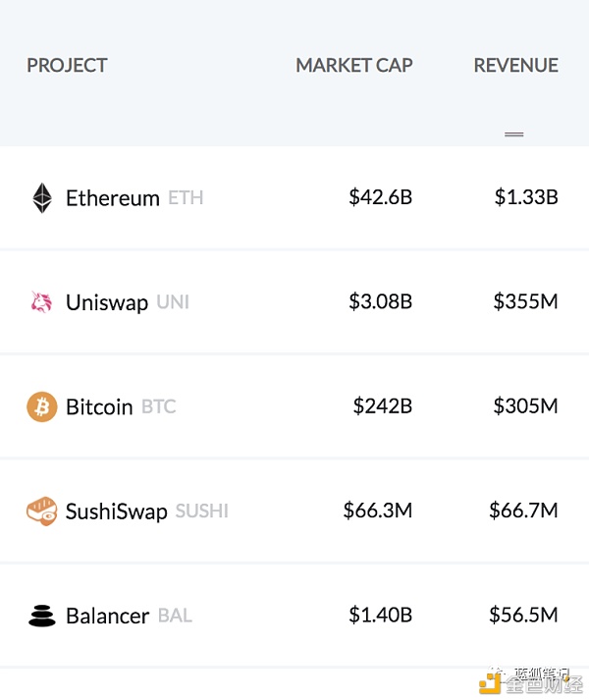
Task: Sort by the REVENUE column header
Action: coord(515,66)
